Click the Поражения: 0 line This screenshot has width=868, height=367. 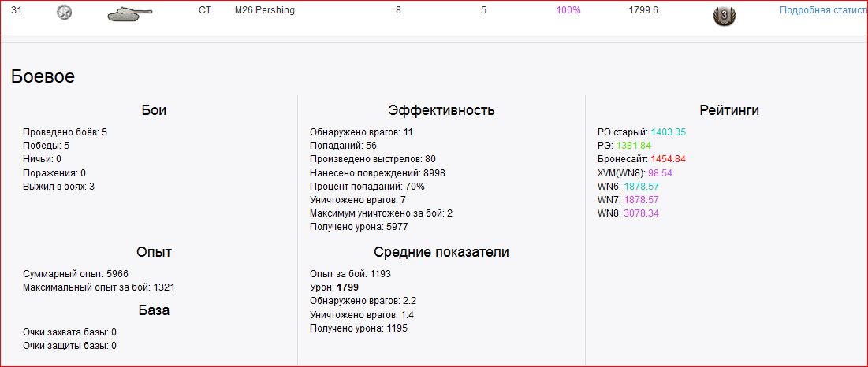(54, 173)
